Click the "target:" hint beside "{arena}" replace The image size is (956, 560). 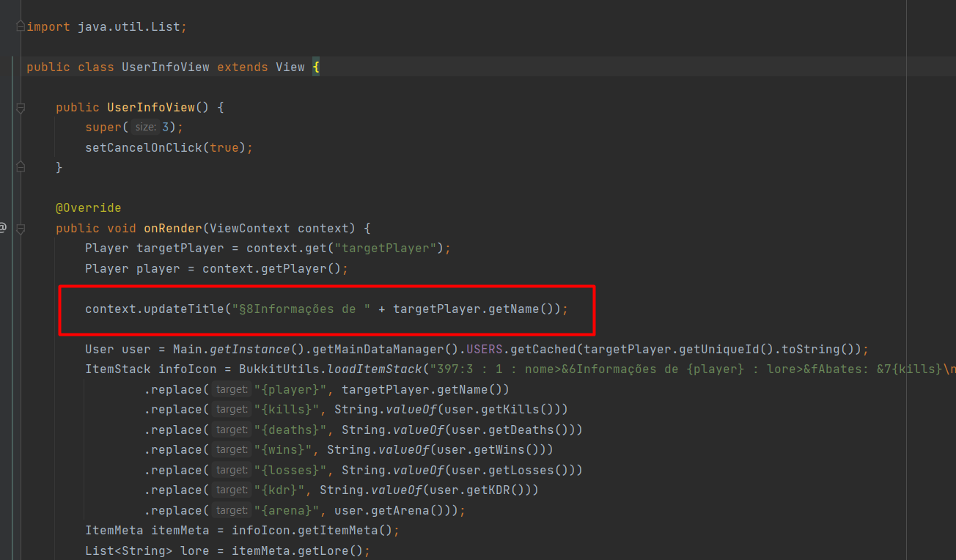(x=231, y=509)
